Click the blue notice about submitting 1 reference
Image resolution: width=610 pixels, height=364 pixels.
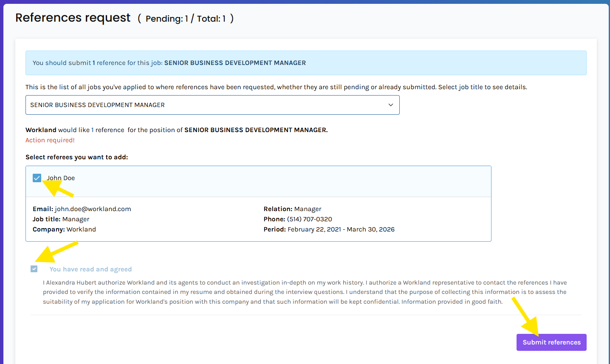tap(306, 63)
